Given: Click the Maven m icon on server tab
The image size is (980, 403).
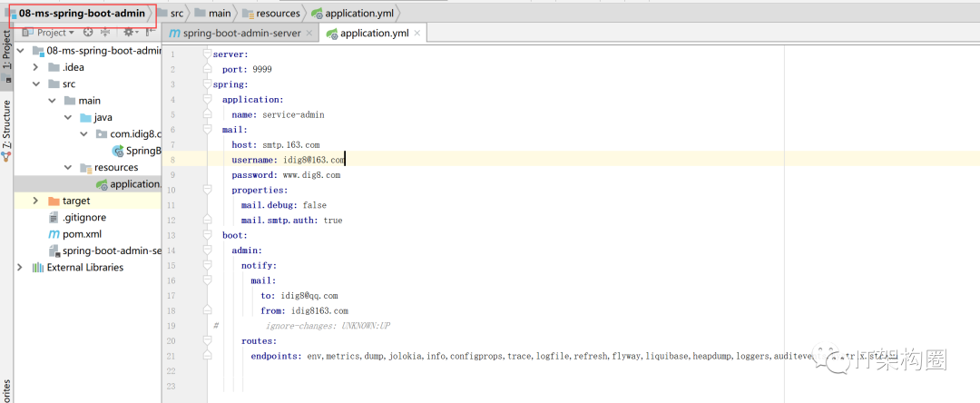Looking at the screenshot, I should coord(174,33).
